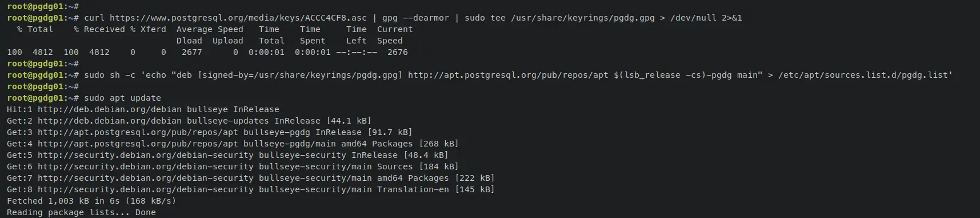980x218 pixels.
Task: Click the Get:3 apt.postgresql.org bullseye-pgdg InRelease URL
Action: pyautogui.click(x=138, y=132)
